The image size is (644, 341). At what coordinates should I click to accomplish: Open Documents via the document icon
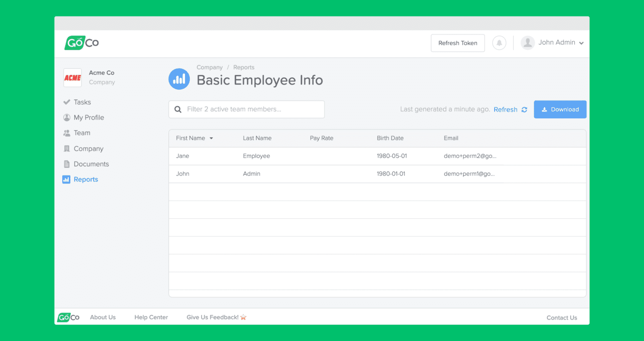(x=67, y=164)
